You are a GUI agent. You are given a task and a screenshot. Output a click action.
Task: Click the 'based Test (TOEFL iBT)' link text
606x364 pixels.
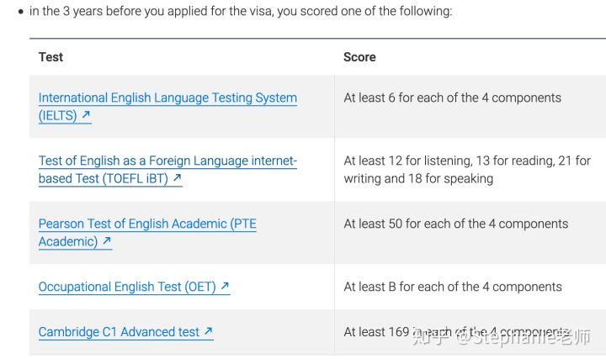(104, 179)
